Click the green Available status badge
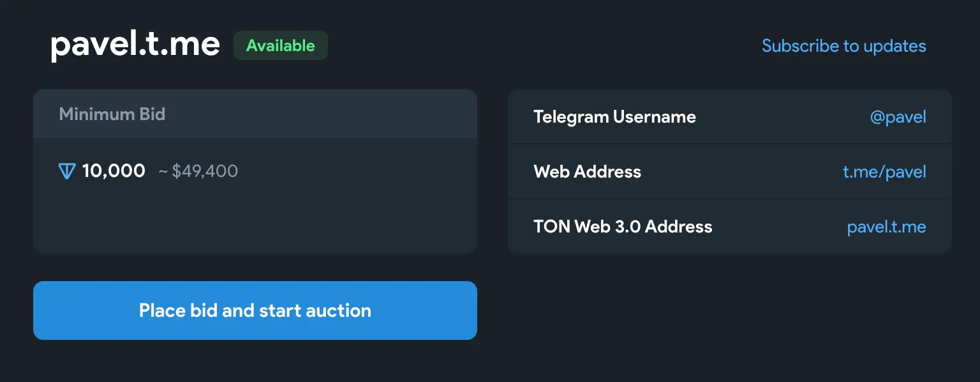The width and height of the screenshot is (980, 382). coord(281,46)
